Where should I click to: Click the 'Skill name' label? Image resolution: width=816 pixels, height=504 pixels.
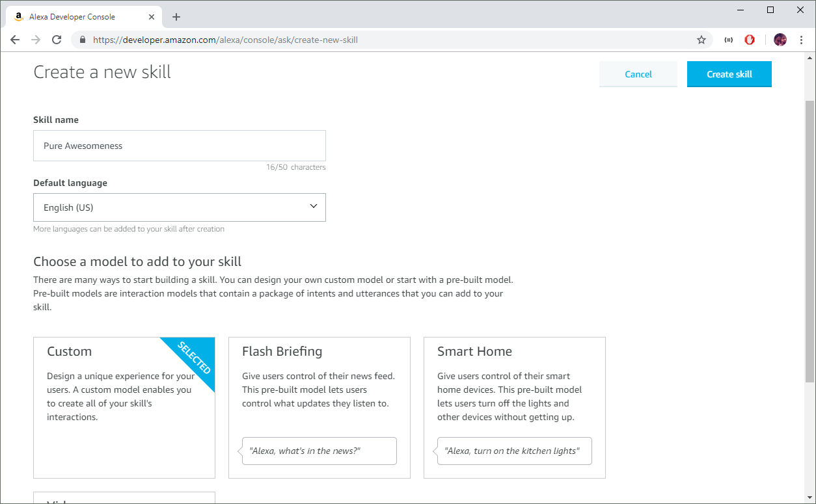tap(56, 120)
